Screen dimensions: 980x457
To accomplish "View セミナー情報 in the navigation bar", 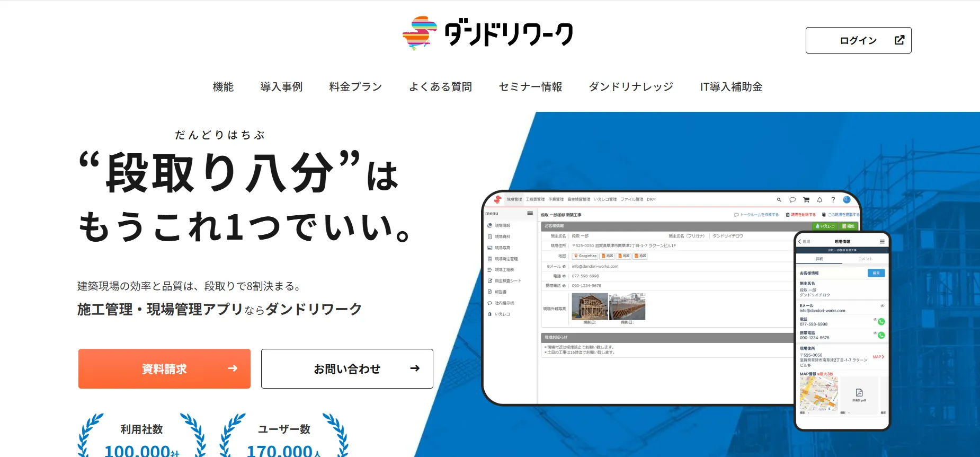I will point(530,87).
